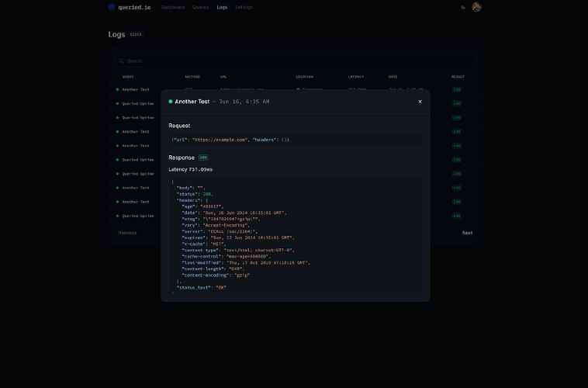Click the METHOD column header
Image resolution: width=588 pixels, height=388 pixels.
tap(192, 77)
